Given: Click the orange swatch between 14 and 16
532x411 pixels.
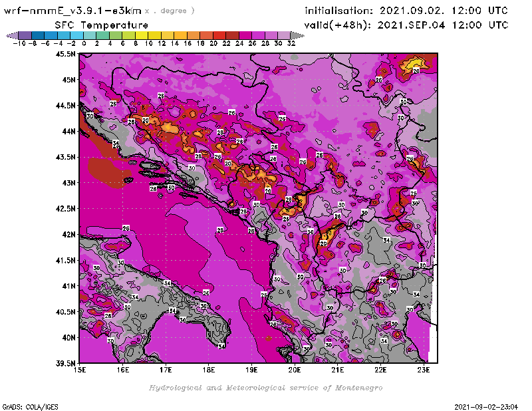Looking at the screenshot, I should tap(180, 35).
